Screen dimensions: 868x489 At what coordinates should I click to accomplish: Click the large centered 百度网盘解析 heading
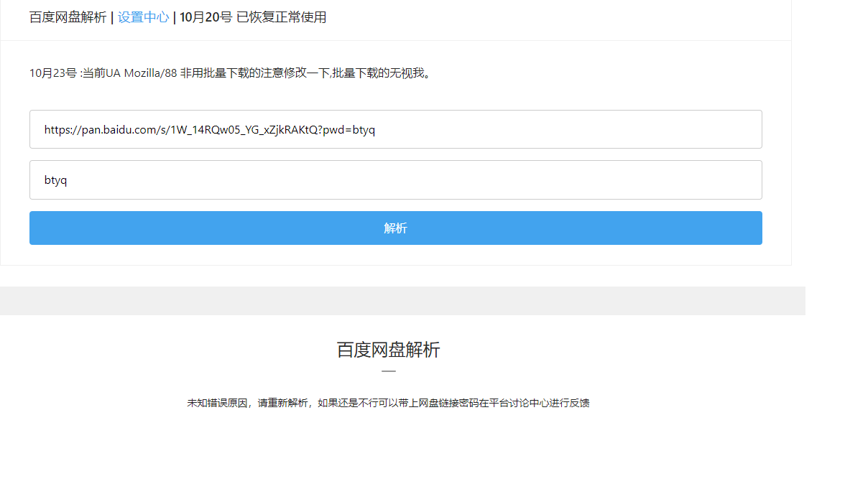point(389,350)
